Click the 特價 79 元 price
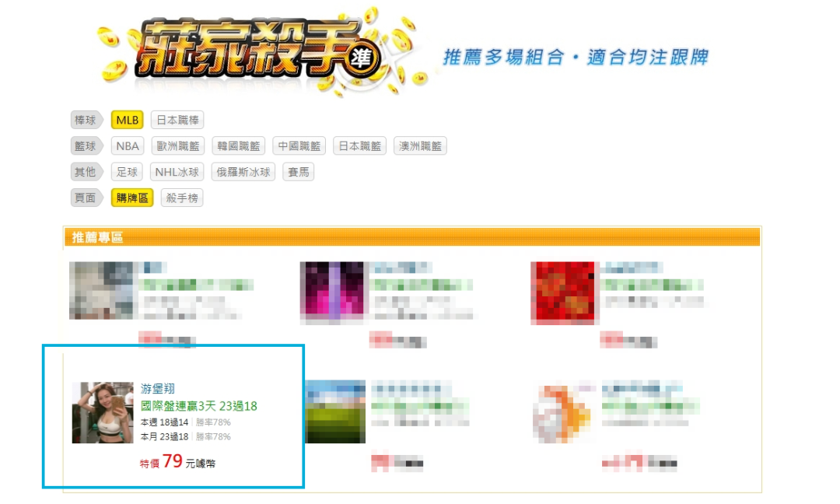Screen dimensions: 840x504 click(x=177, y=462)
